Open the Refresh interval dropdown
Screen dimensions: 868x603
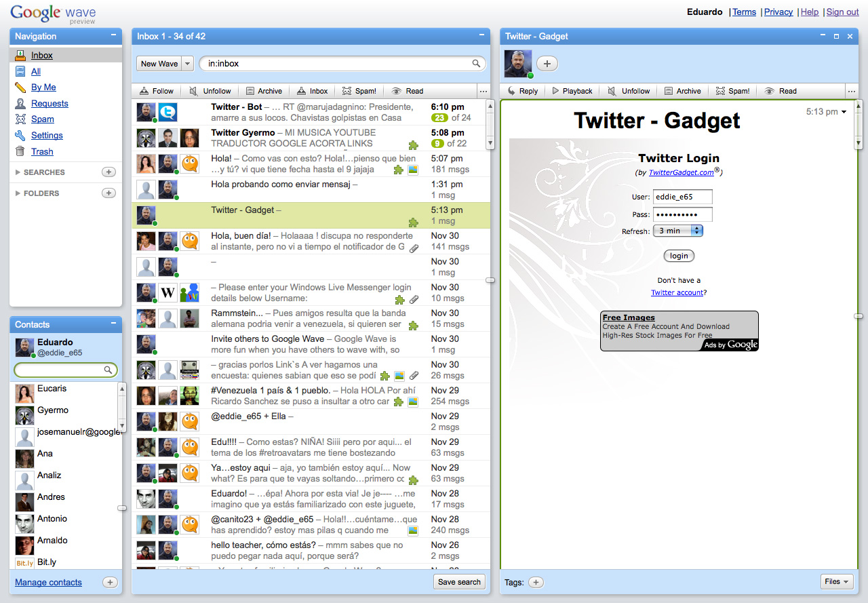[678, 231]
